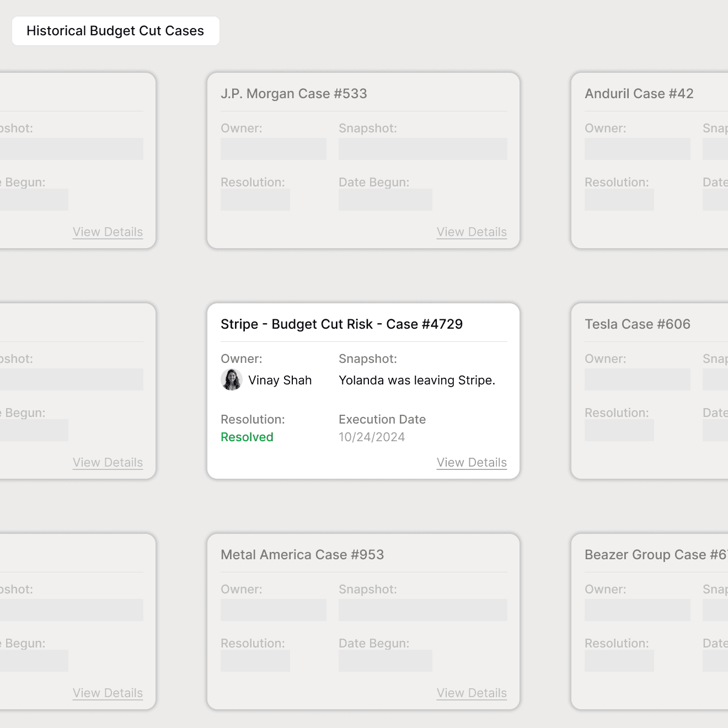Click the Resolved status text
Screen dimensions: 728x728
[247, 437]
